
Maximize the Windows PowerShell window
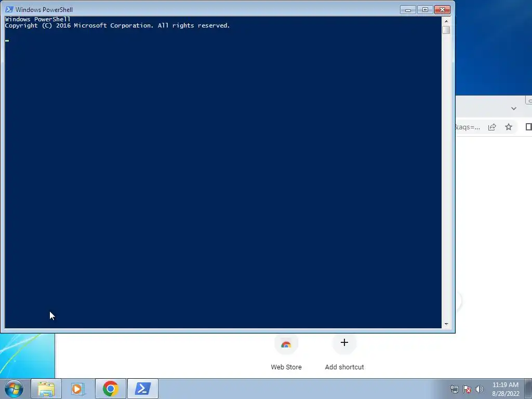425,10
